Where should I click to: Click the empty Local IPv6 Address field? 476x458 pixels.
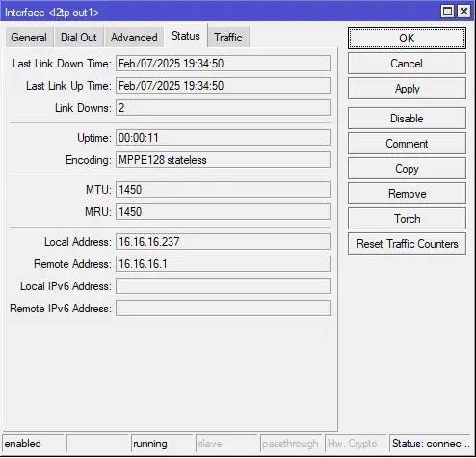click(x=223, y=286)
